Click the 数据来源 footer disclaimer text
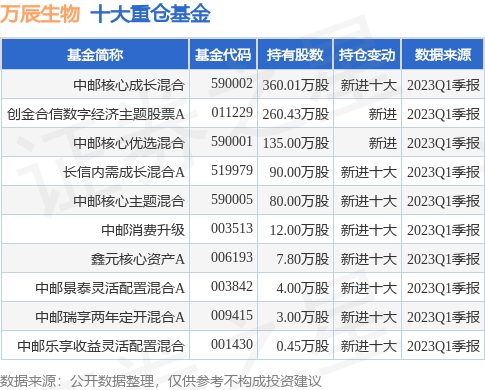This screenshot has height=390, width=485. pos(161,381)
